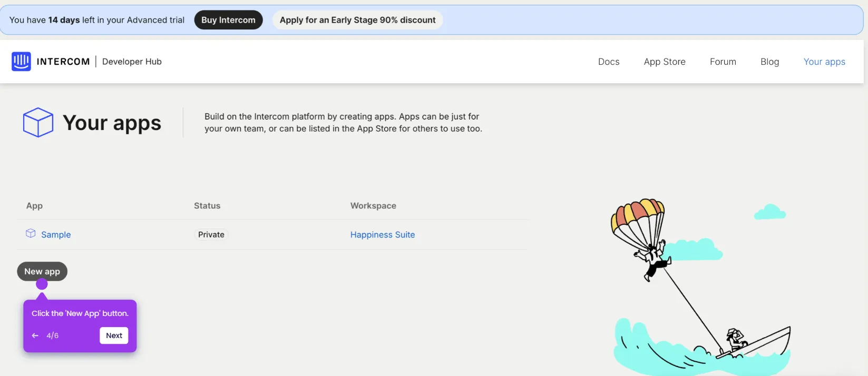Click the Sample app cube icon
This screenshot has height=376, width=868.
pos(31,233)
